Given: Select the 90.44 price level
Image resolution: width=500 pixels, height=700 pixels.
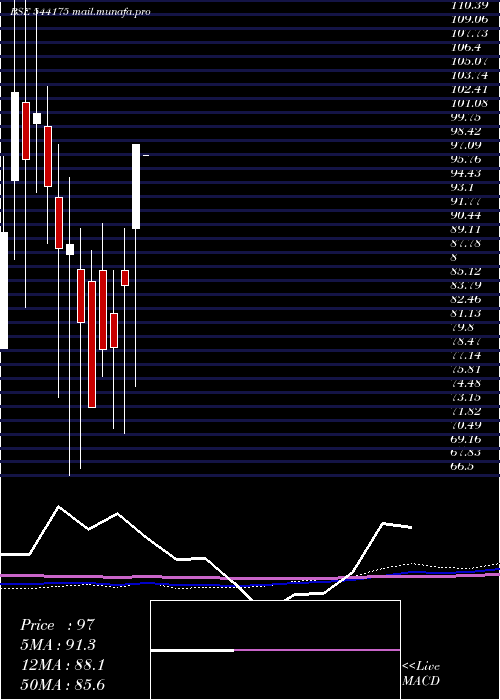Looking at the screenshot, I should [x=466, y=215].
